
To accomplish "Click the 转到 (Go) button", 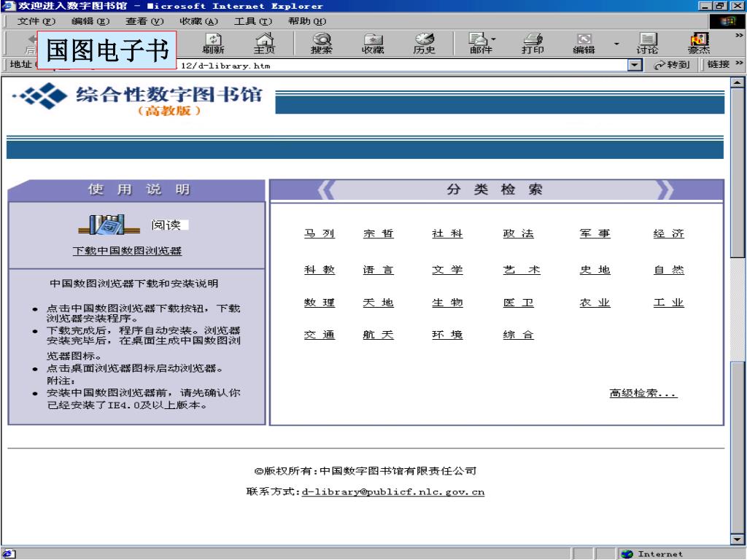I will click(672, 65).
